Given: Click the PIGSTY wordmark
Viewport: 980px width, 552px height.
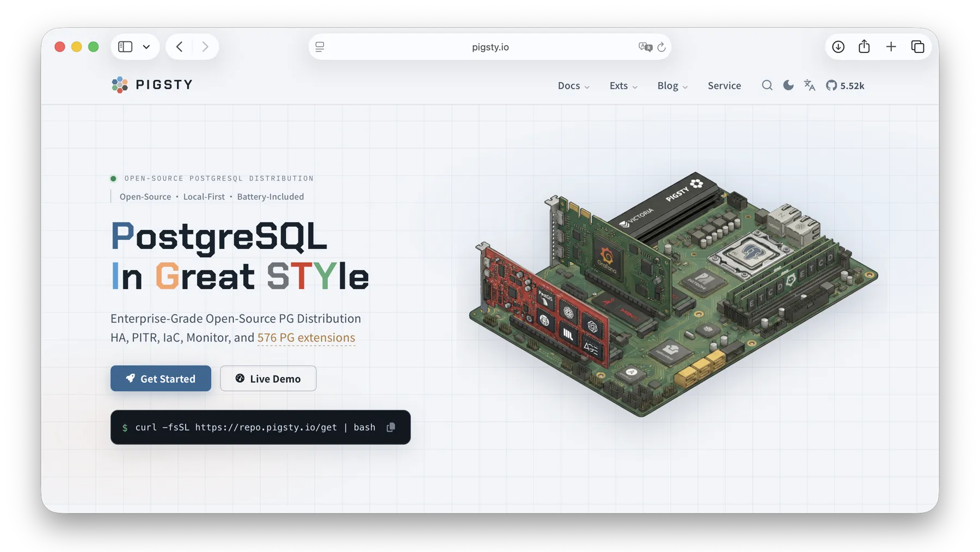Looking at the screenshot, I should [164, 85].
